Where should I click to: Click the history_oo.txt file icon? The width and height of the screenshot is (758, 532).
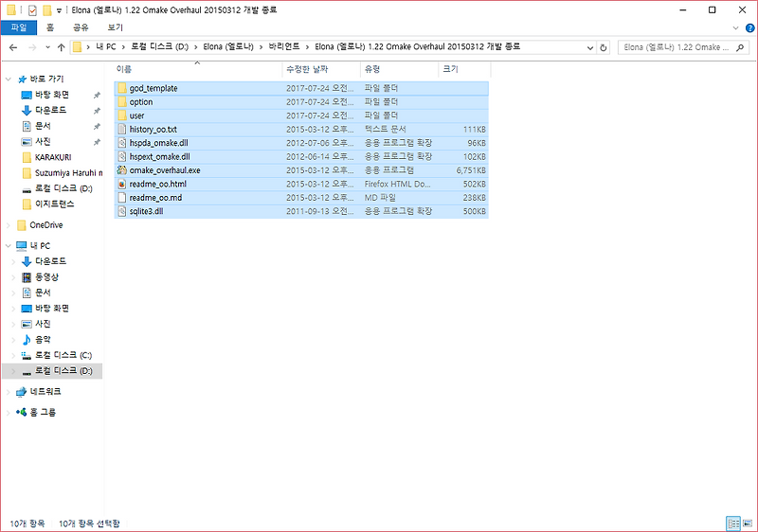click(122, 130)
